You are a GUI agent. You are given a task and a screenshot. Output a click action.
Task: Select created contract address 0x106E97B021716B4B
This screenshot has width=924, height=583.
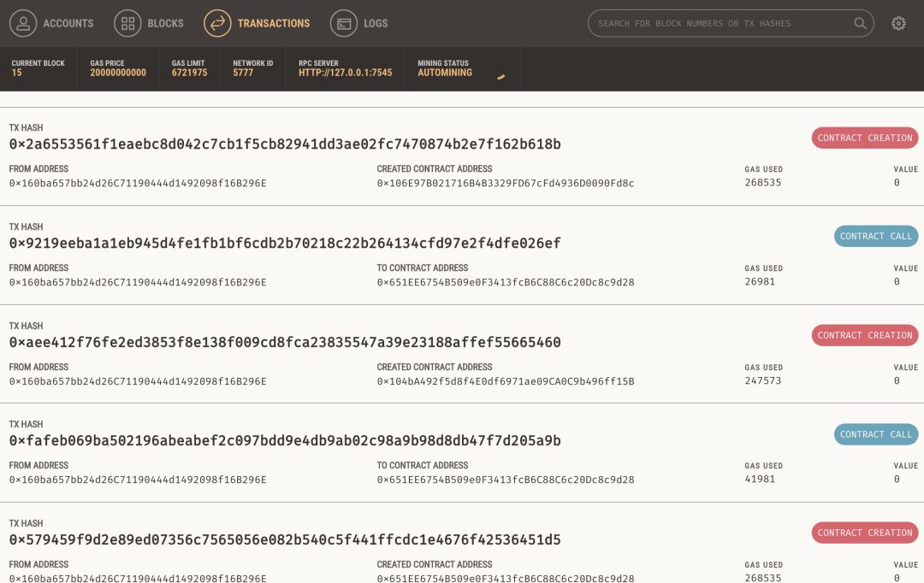coord(506,183)
